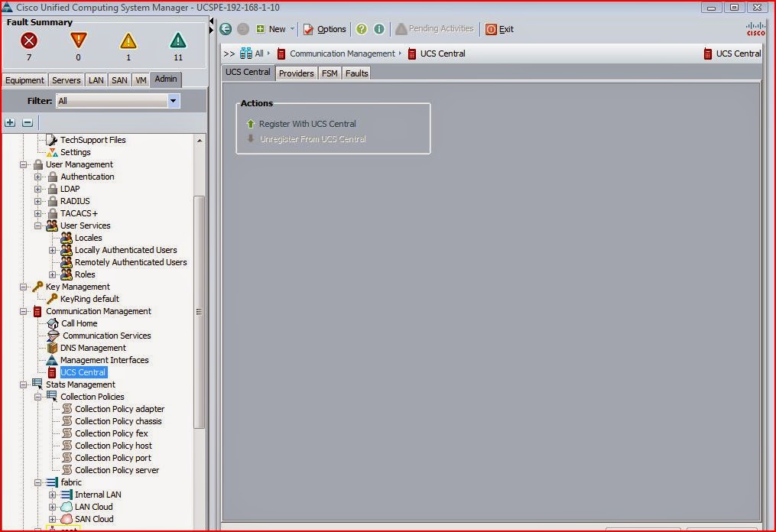Switch to the LAN tab
Viewport: 776px width, 532px height.
click(96, 80)
